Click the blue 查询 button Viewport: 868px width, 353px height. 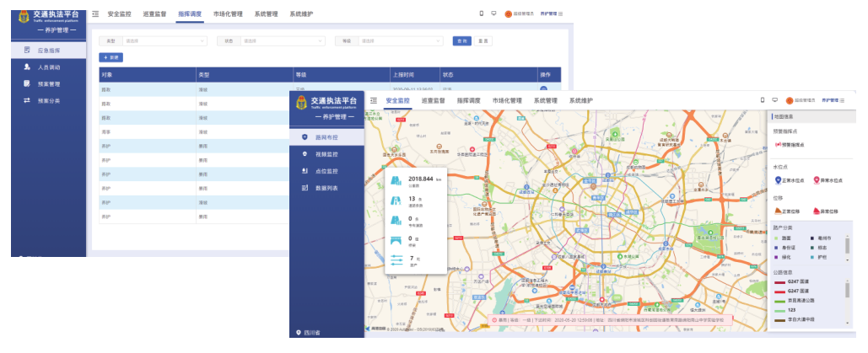click(461, 40)
